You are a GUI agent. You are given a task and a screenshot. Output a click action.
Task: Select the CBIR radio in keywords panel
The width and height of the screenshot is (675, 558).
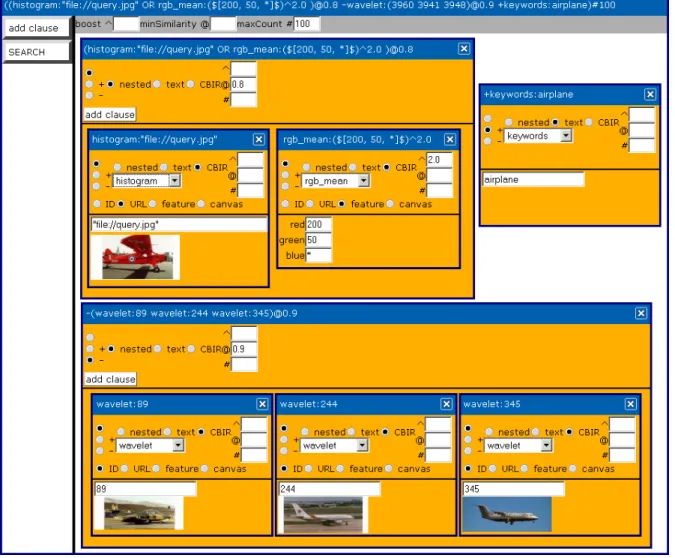[589, 122]
